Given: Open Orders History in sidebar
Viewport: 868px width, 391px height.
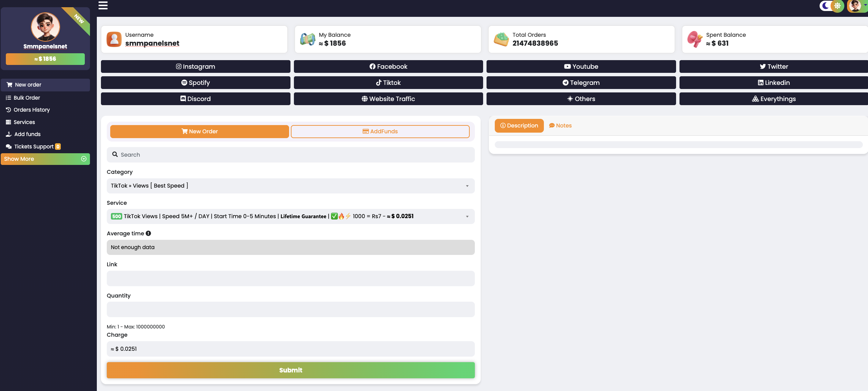Looking at the screenshot, I should coord(32,110).
